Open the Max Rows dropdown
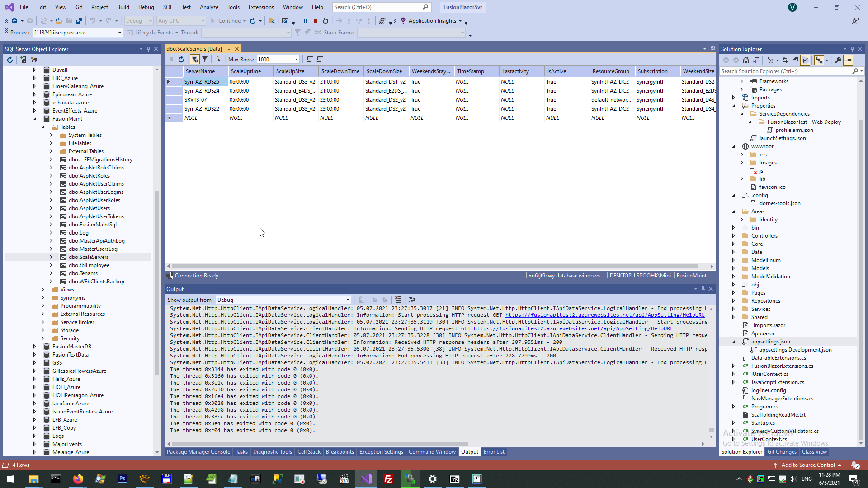This screenshot has height=488, width=868. point(297,59)
